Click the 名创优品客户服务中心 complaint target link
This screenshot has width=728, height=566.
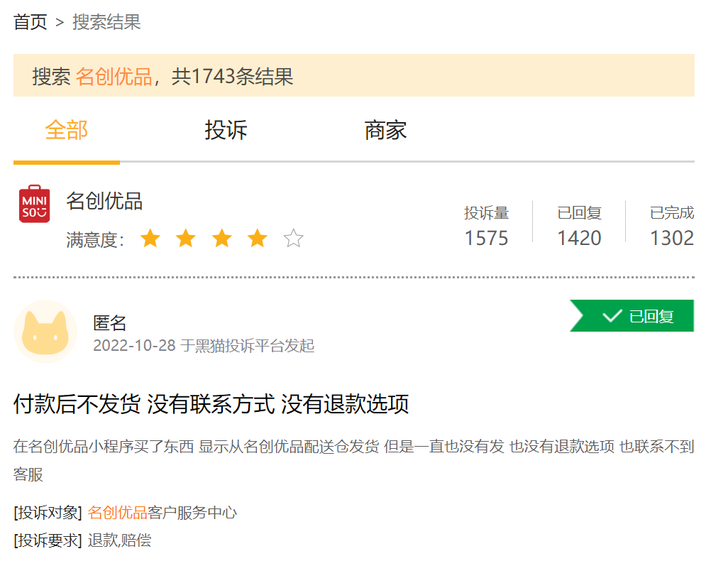(162, 513)
